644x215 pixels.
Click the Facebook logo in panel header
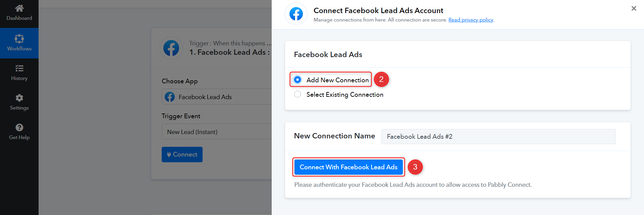click(296, 14)
